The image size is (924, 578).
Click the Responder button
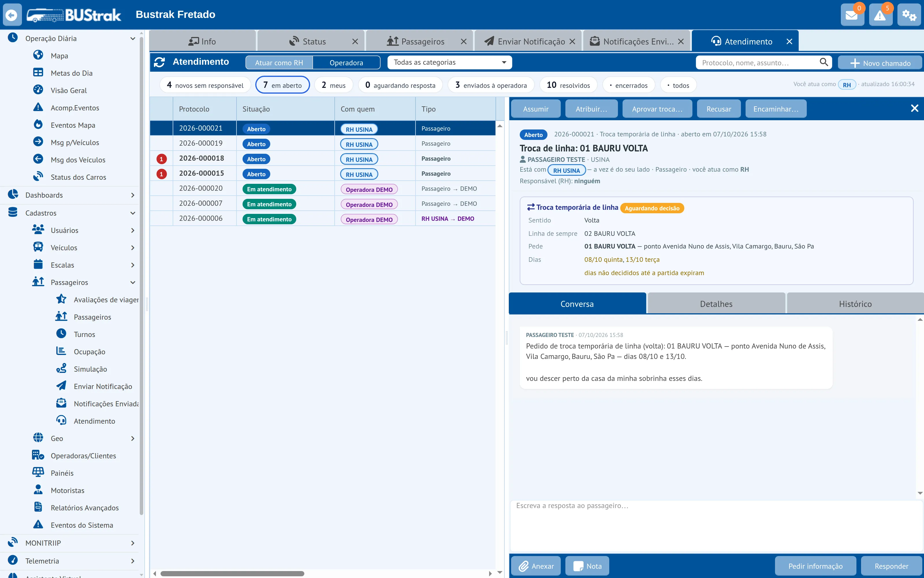click(x=892, y=566)
